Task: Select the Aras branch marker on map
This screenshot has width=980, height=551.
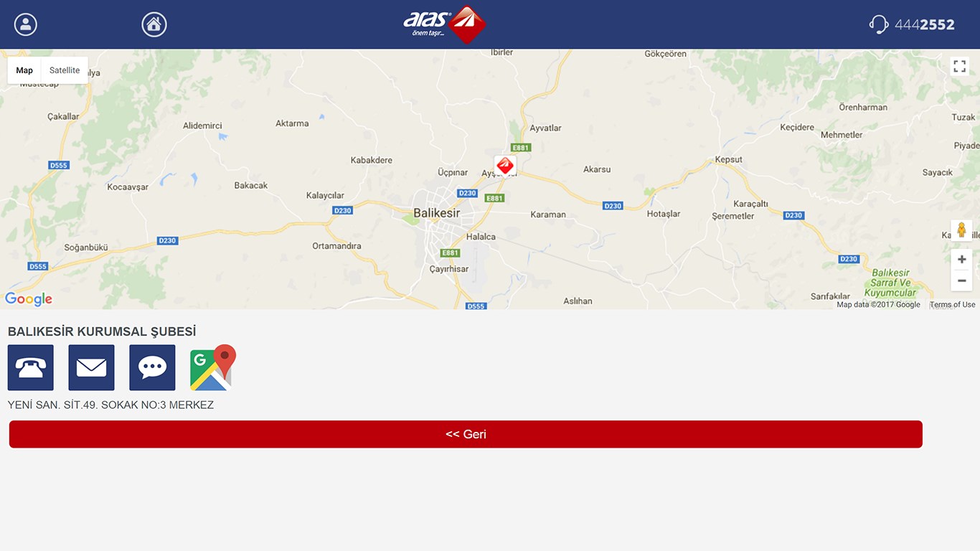Action: 505,166
